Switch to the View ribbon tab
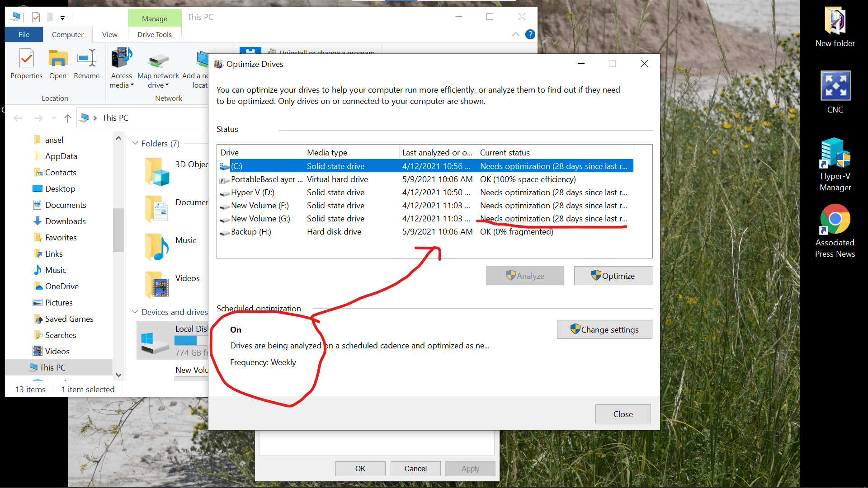868x488 pixels. [x=109, y=34]
